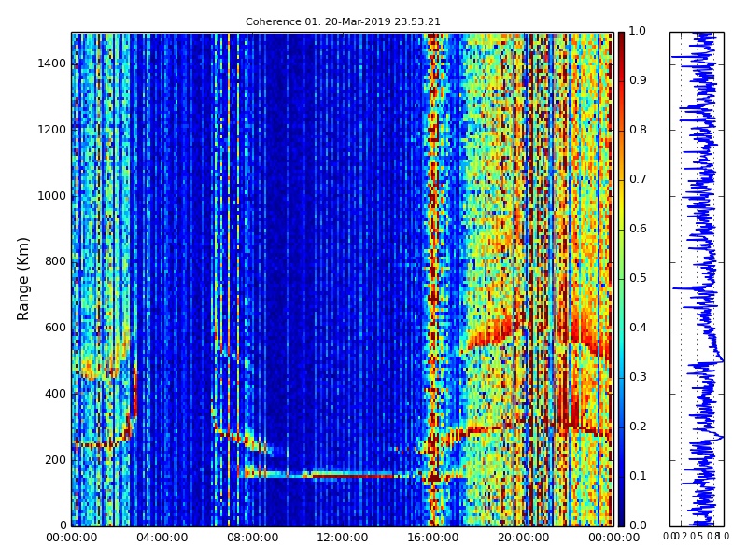The height and width of the screenshot is (560, 747).
Task: Click the 800 range tick label
Action: point(56,261)
